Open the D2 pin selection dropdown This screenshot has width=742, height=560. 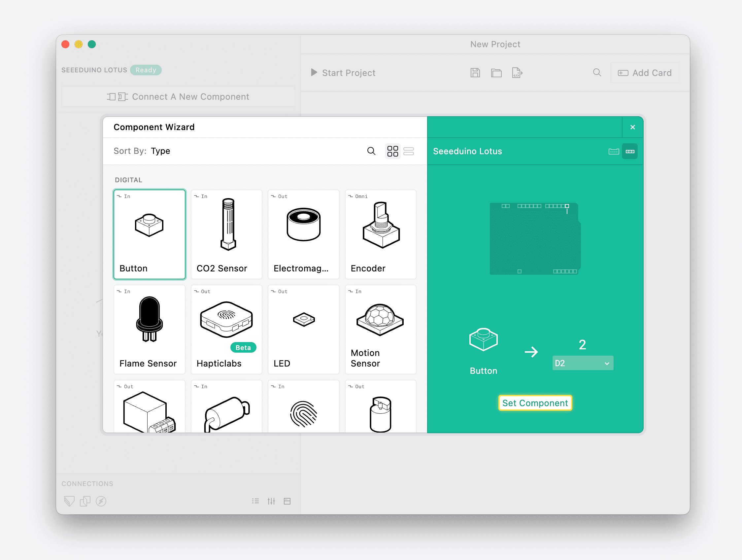tap(583, 363)
